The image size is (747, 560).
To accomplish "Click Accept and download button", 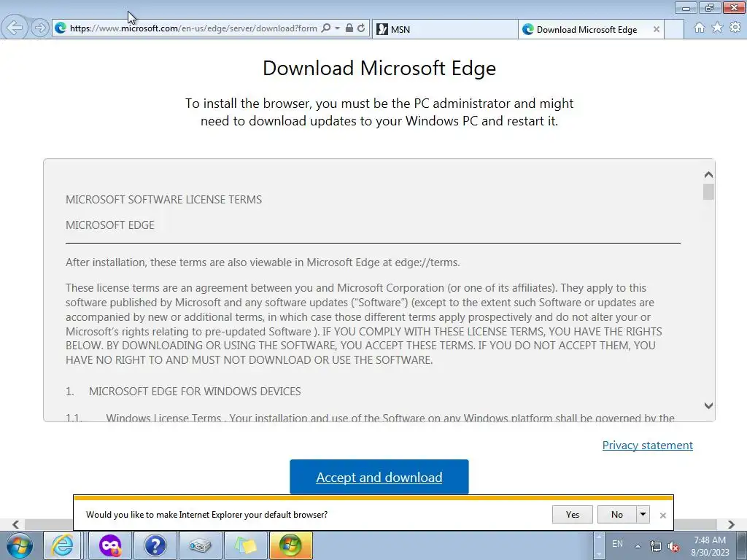I will click(379, 477).
